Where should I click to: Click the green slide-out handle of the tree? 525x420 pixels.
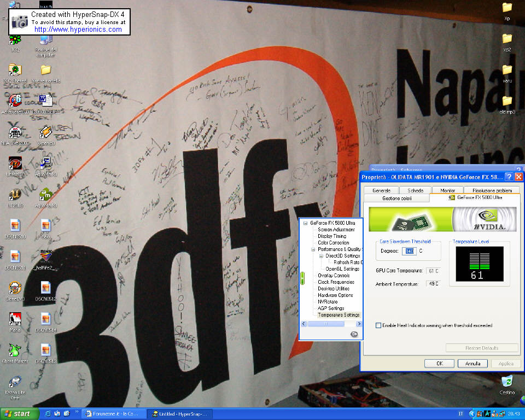coord(302,279)
